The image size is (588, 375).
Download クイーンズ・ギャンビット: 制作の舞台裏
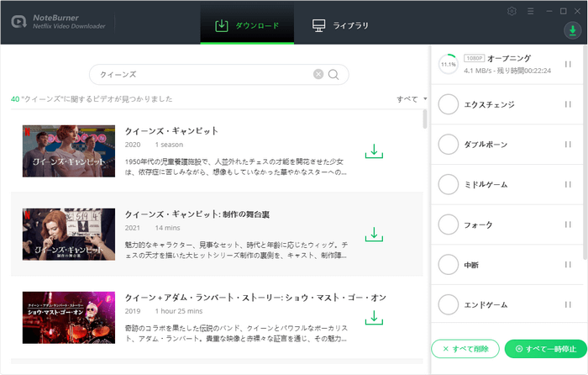(x=374, y=235)
